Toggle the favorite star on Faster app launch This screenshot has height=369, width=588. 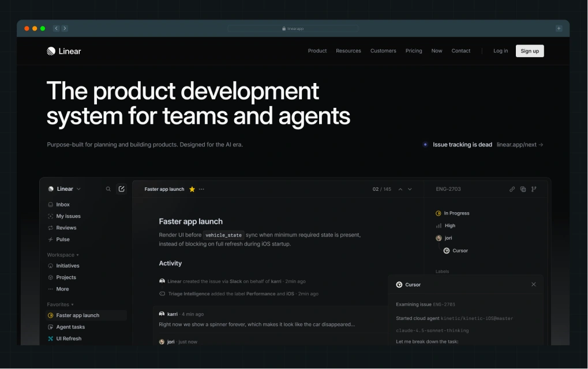(x=192, y=189)
